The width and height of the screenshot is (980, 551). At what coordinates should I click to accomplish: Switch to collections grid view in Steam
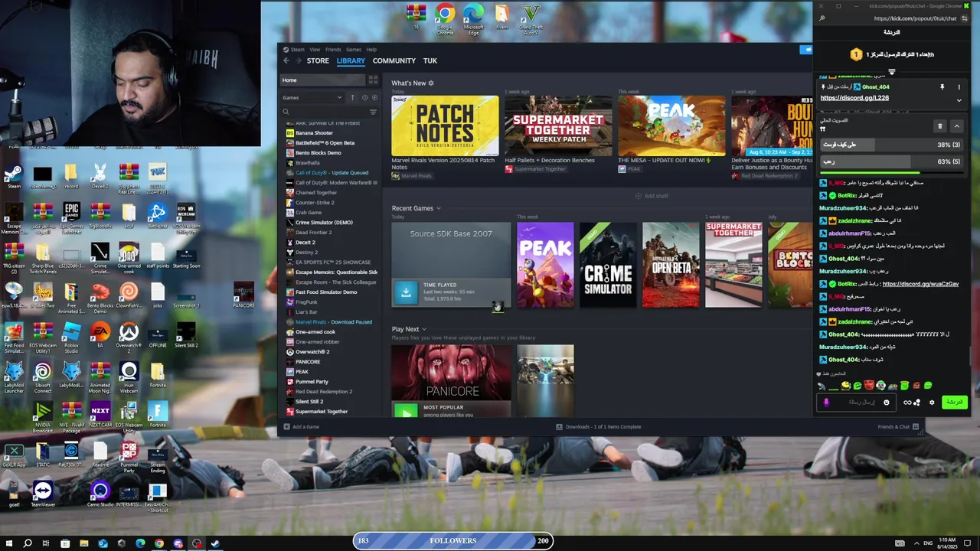click(373, 80)
